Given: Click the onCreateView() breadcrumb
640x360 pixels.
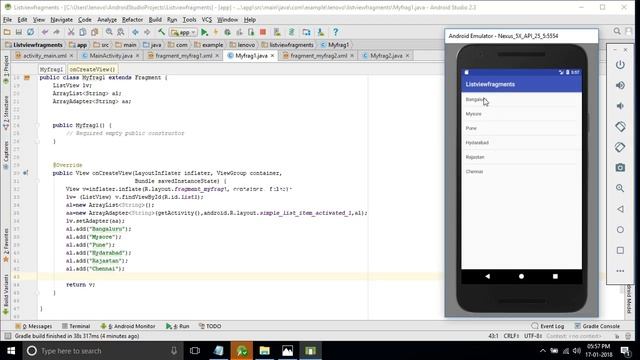Looking at the screenshot, I should pyautogui.click(x=92, y=69).
